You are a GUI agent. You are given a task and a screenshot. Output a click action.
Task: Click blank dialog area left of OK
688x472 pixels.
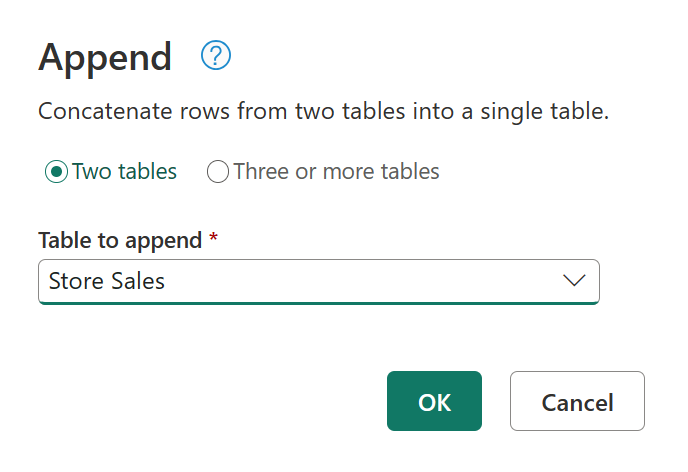[200, 402]
